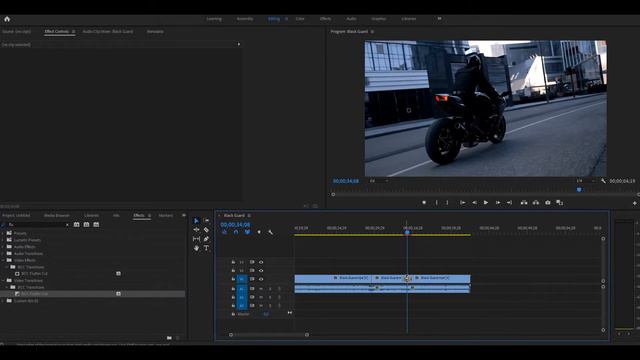Toggle Linked Selection in the Timeline
The image size is (640, 360).
(247, 232)
